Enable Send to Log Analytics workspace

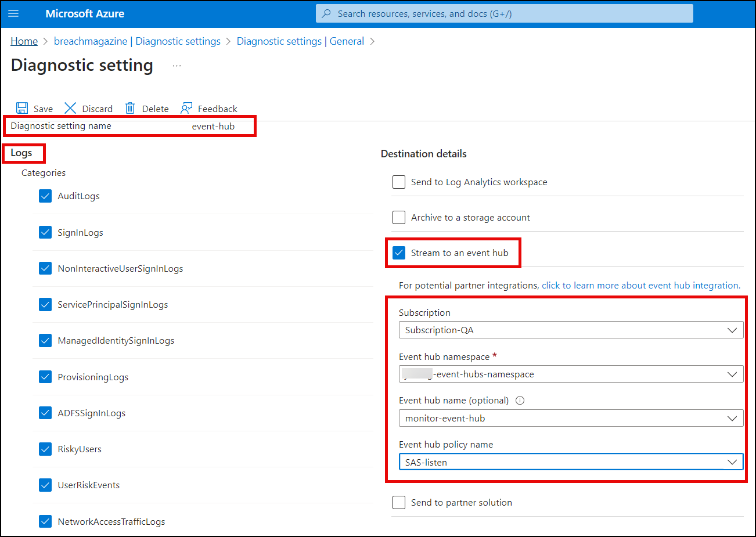coord(399,182)
